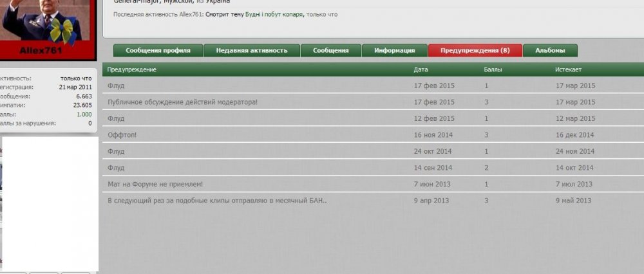Click the Україна location link

pos(218,2)
